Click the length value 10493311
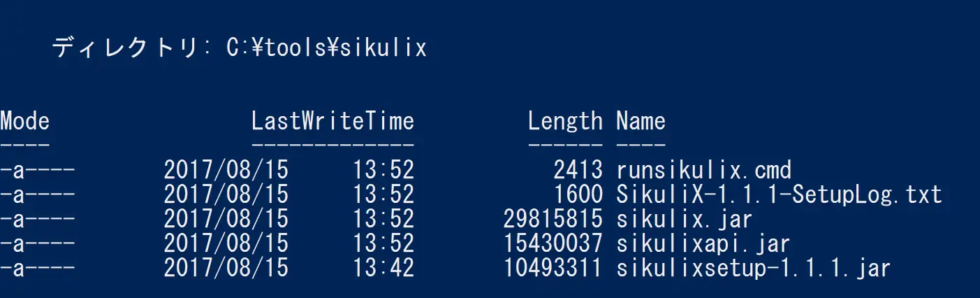The height and width of the screenshot is (298, 980). pyautogui.click(x=553, y=268)
